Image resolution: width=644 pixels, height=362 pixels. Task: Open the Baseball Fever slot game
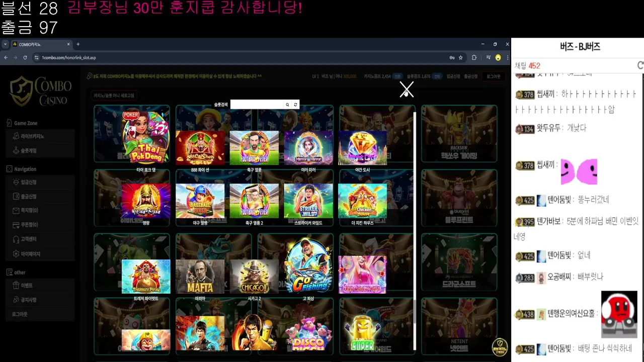(200, 201)
